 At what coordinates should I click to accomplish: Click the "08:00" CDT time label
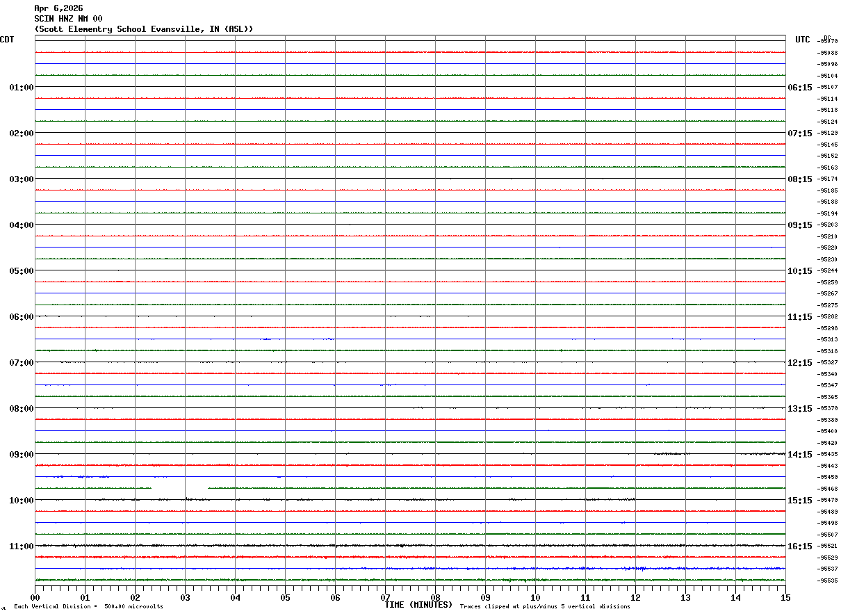coord(22,409)
